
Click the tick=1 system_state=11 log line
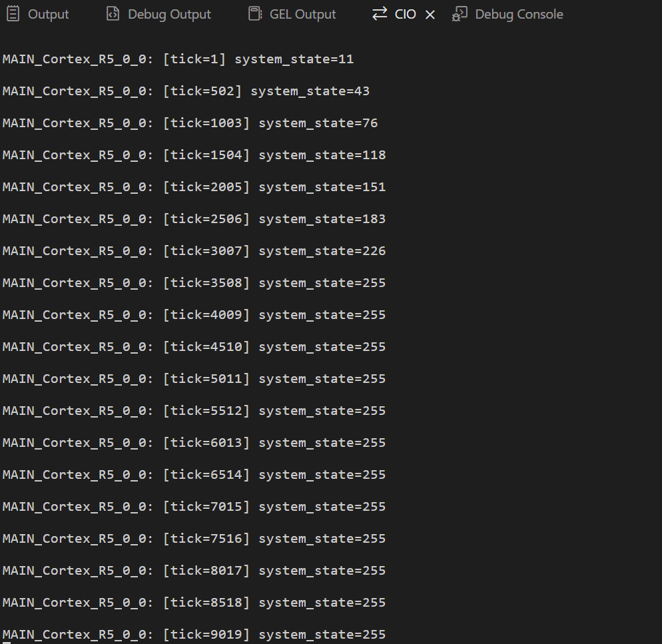tap(178, 59)
